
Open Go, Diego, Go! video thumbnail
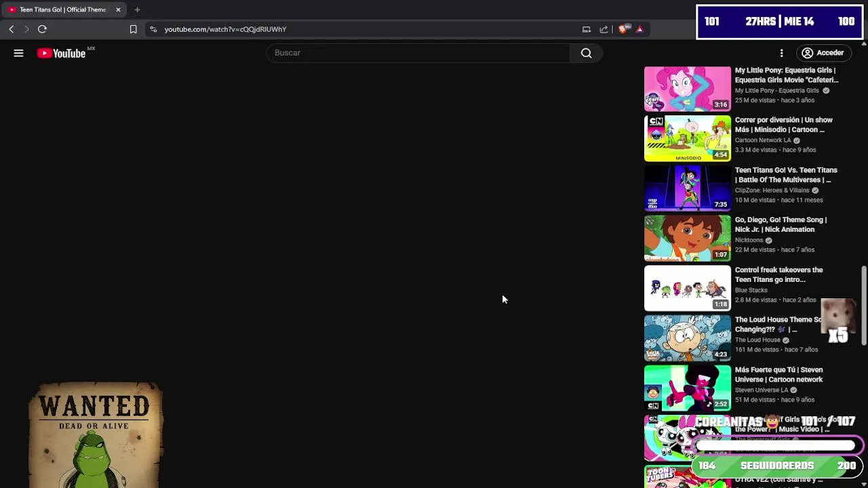point(688,238)
